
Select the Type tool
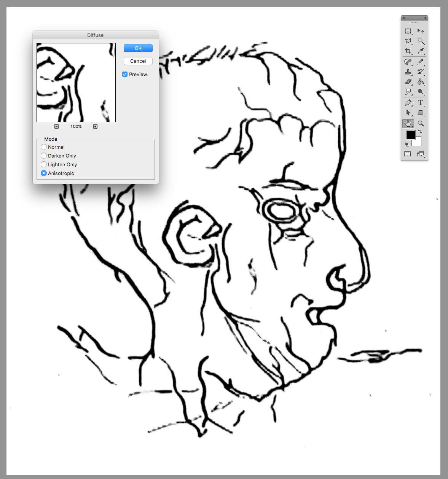(421, 103)
